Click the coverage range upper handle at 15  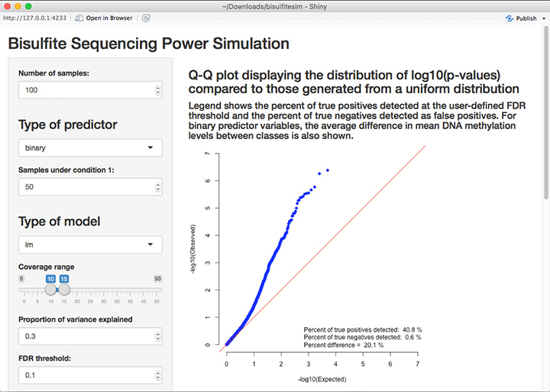[x=64, y=290]
